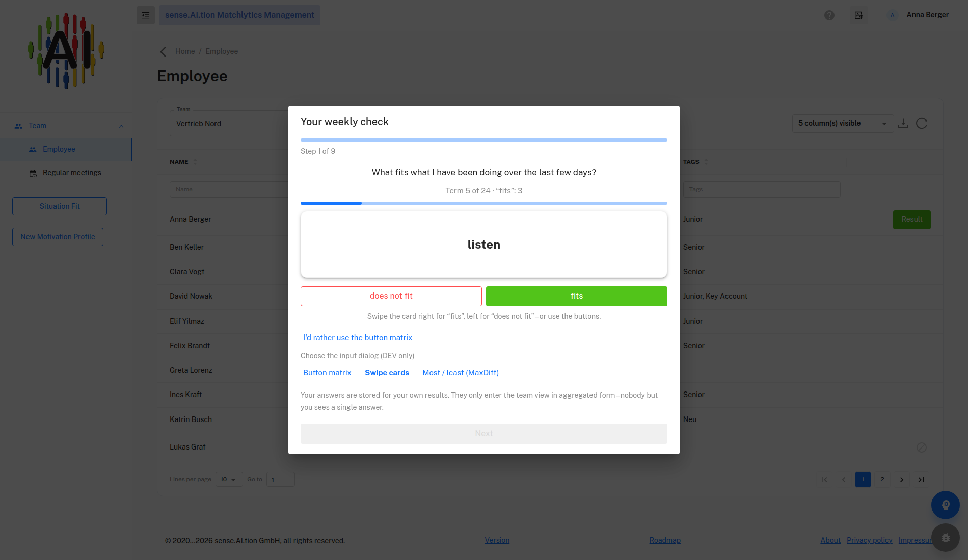
Task: Switch to Swipe cards input dialog
Action: click(387, 373)
